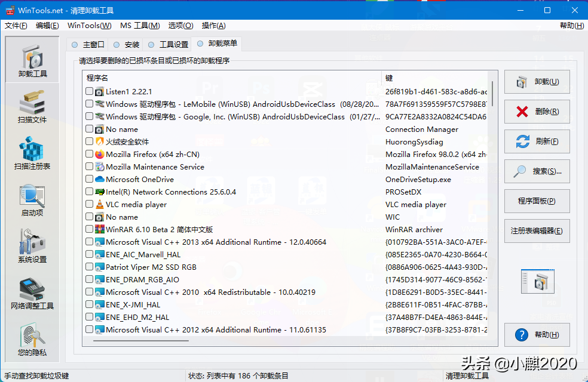Click the 火绒安全软件 shield icon
The image size is (588, 382).
coord(99,141)
